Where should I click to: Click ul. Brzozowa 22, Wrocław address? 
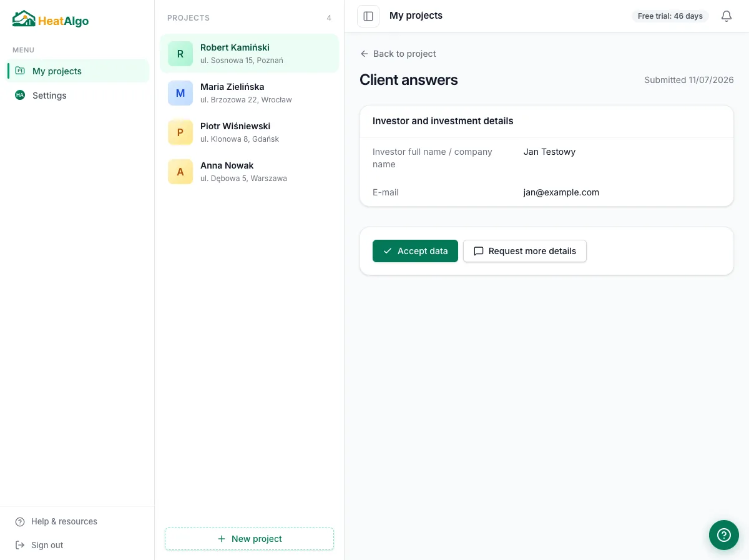tap(246, 100)
